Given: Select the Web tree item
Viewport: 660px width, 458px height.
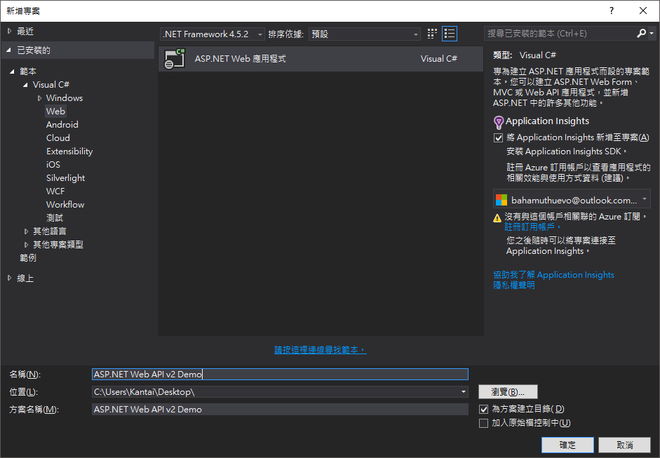Looking at the screenshot, I should [x=56, y=111].
